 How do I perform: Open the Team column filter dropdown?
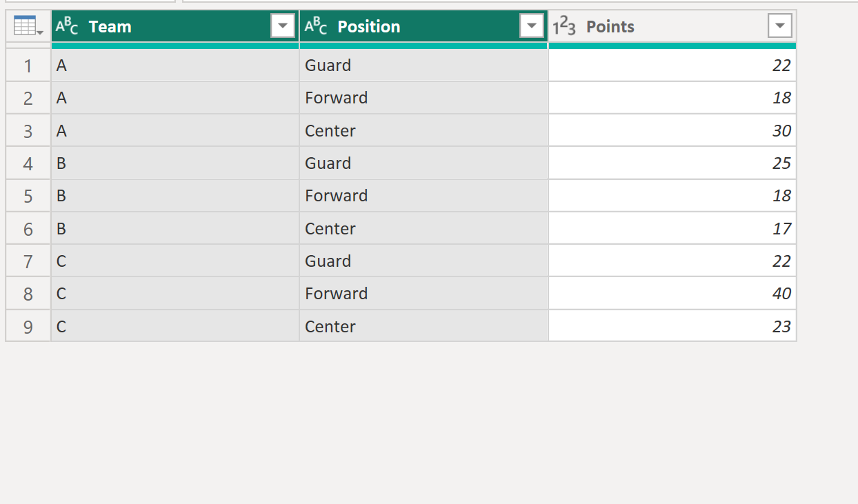coord(283,27)
